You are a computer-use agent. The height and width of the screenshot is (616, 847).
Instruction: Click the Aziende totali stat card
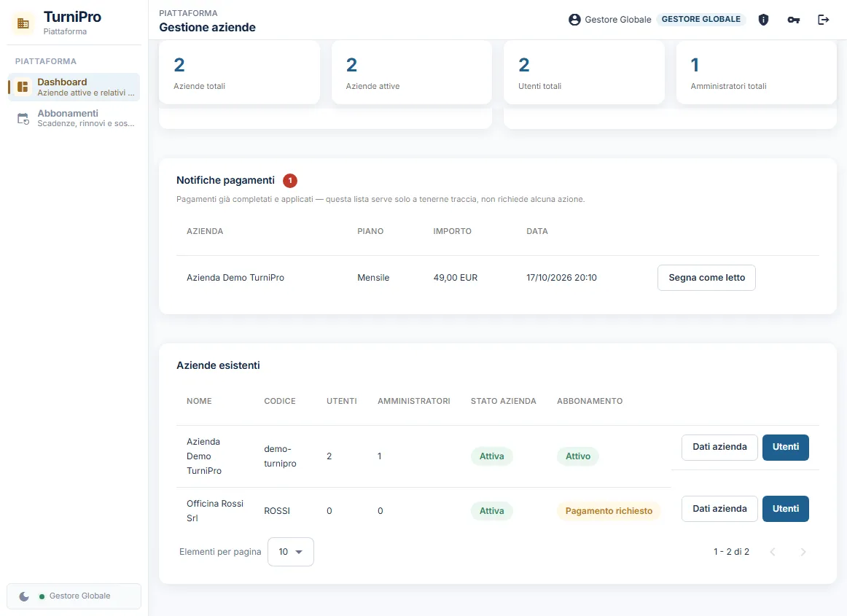tap(239, 72)
